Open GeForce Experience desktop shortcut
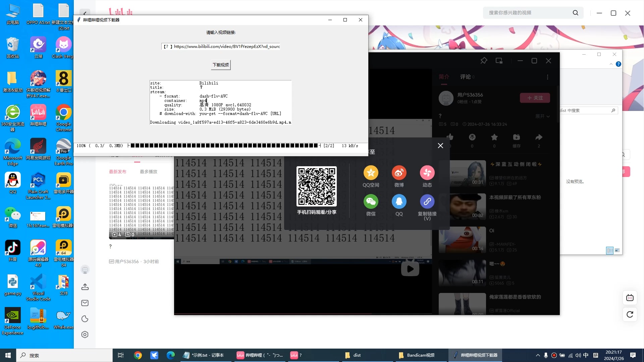The width and height of the screenshot is (644, 362). pos(13,321)
